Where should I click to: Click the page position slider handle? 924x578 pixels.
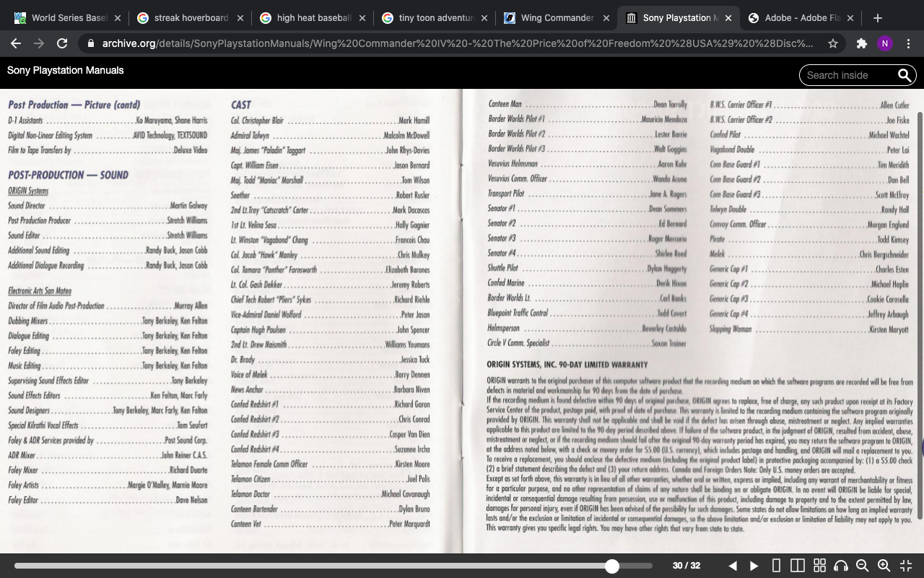tap(612, 566)
